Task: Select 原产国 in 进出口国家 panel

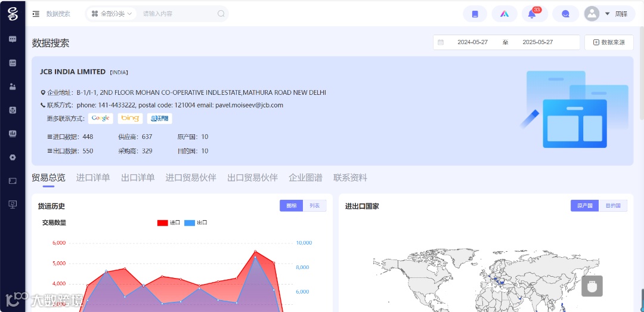Action: [584, 206]
